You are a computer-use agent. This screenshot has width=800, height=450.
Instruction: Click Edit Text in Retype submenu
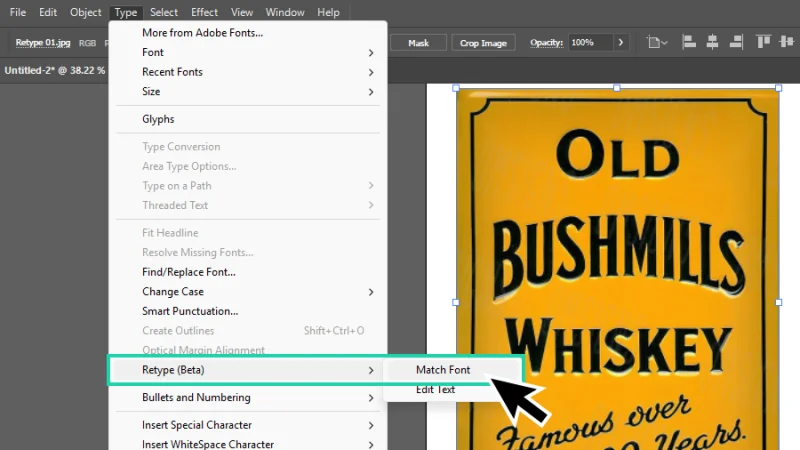pos(435,389)
